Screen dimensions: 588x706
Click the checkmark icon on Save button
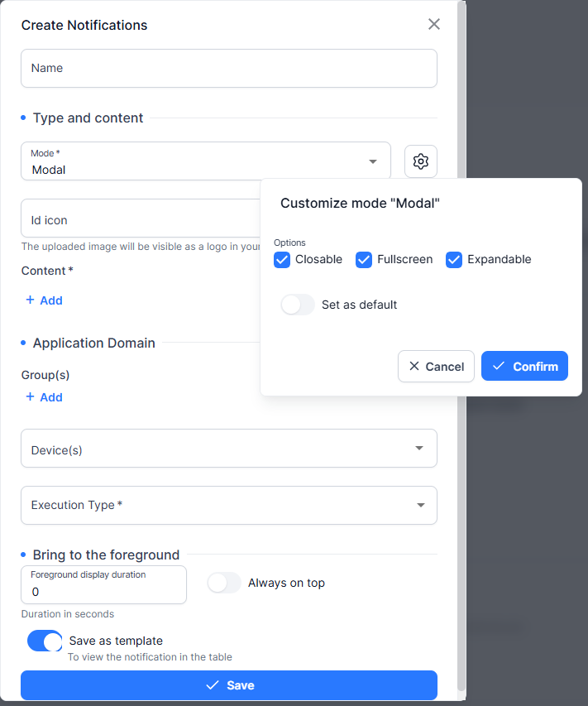[213, 685]
